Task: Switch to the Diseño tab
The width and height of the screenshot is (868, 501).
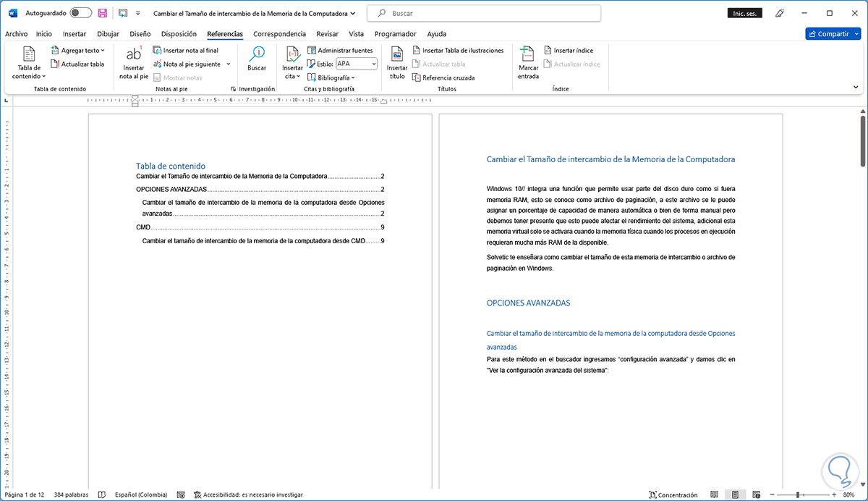Action: tap(140, 33)
